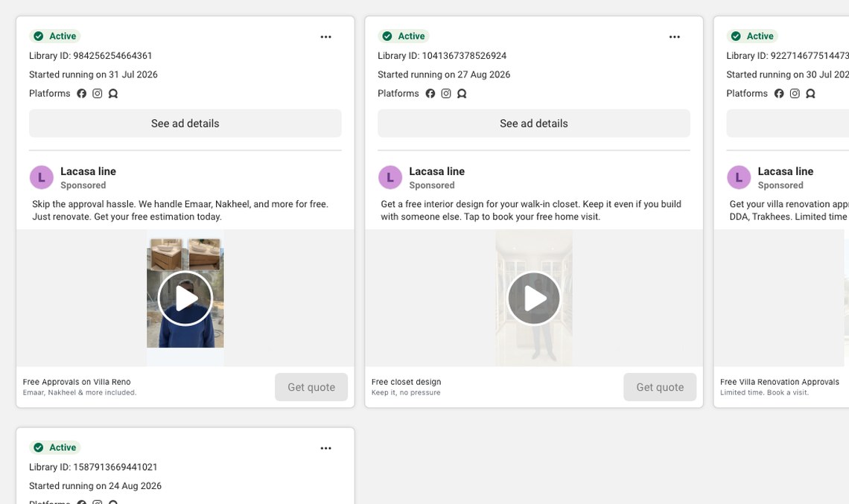Click 'Keep it, no pressure' caption

coord(406,392)
